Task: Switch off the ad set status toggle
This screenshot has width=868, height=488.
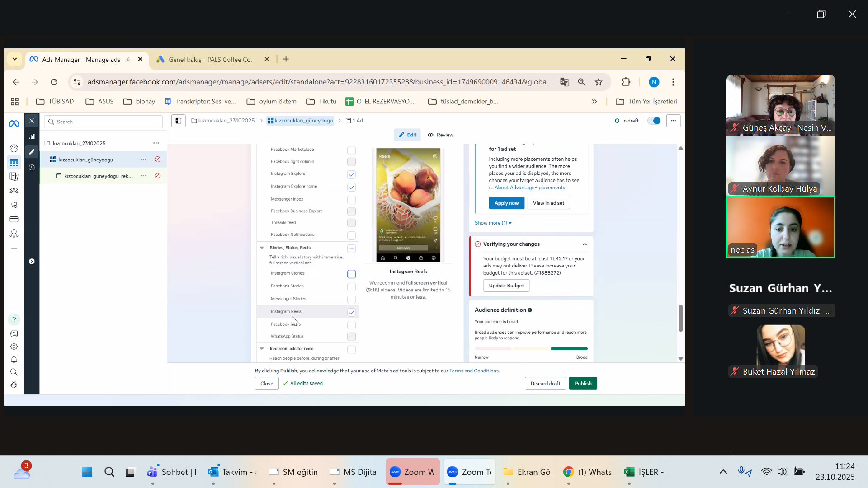Action: (x=654, y=121)
